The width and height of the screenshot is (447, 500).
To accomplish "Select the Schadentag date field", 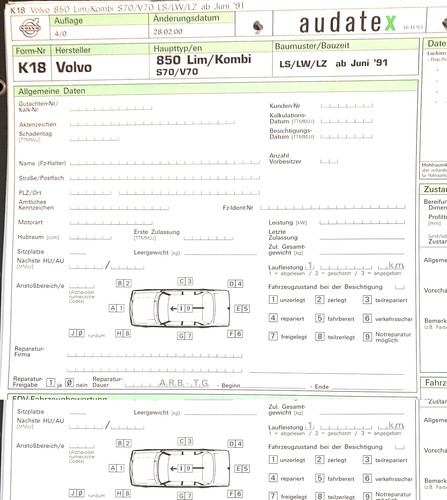I will coord(95,139).
